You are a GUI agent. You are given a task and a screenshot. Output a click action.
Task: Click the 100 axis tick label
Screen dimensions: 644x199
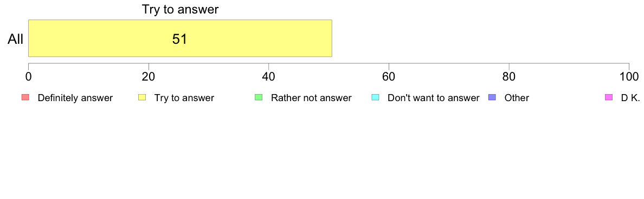coord(629,77)
